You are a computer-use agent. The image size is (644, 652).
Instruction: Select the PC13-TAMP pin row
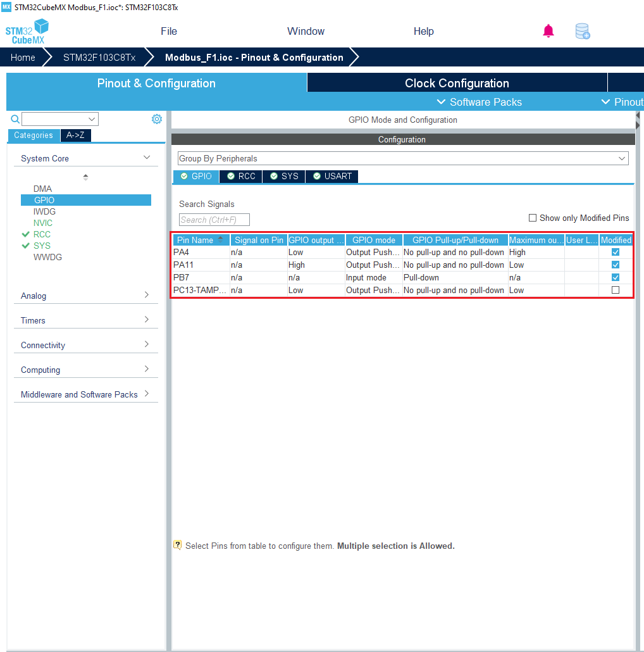[402, 290]
